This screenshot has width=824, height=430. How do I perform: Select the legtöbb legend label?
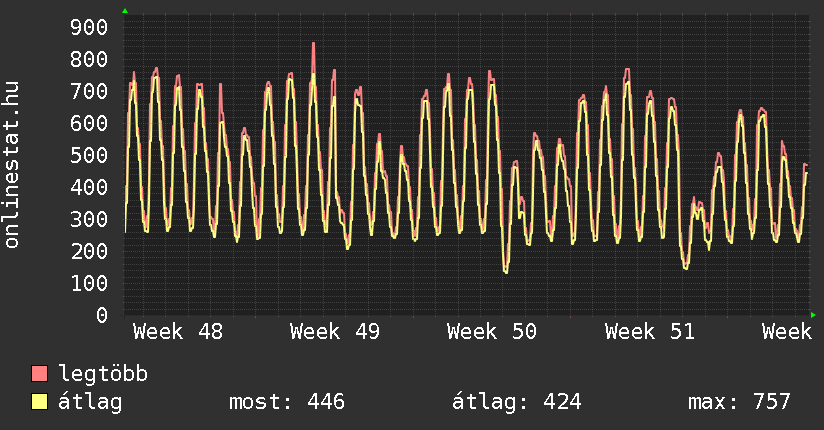coord(103,375)
